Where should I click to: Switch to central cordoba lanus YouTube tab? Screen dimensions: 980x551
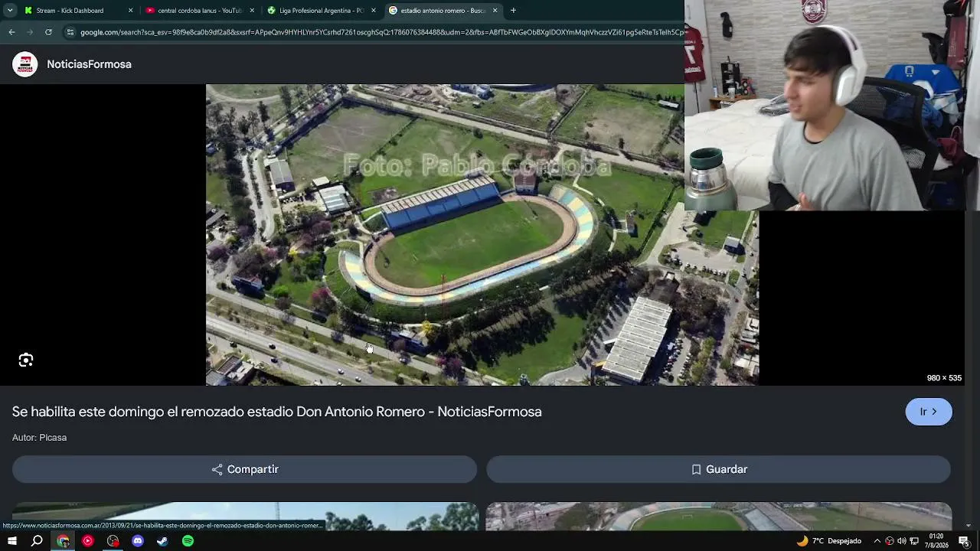pyautogui.click(x=199, y=11)
